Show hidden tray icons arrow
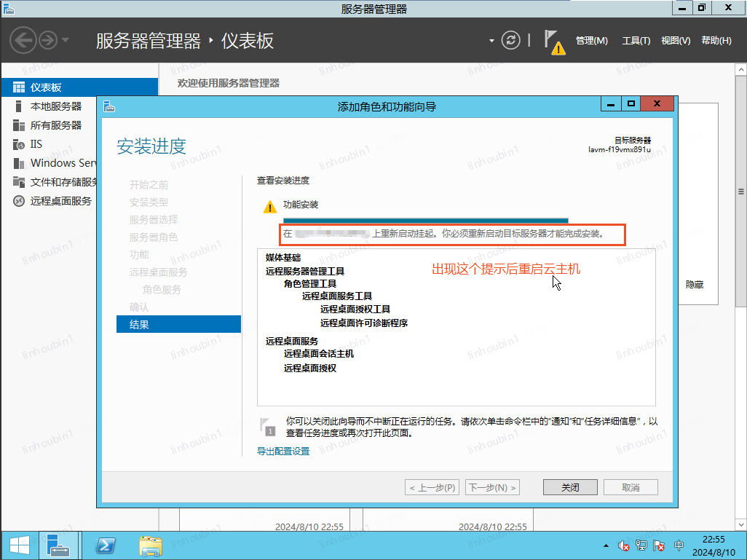Screen dimensions: 747x560 pos(606,545)
